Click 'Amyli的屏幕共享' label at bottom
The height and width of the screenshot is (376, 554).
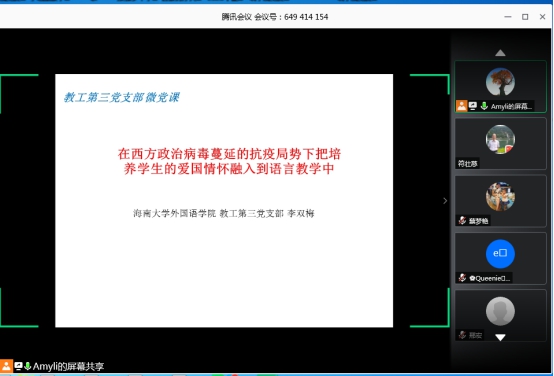[68, 366]
